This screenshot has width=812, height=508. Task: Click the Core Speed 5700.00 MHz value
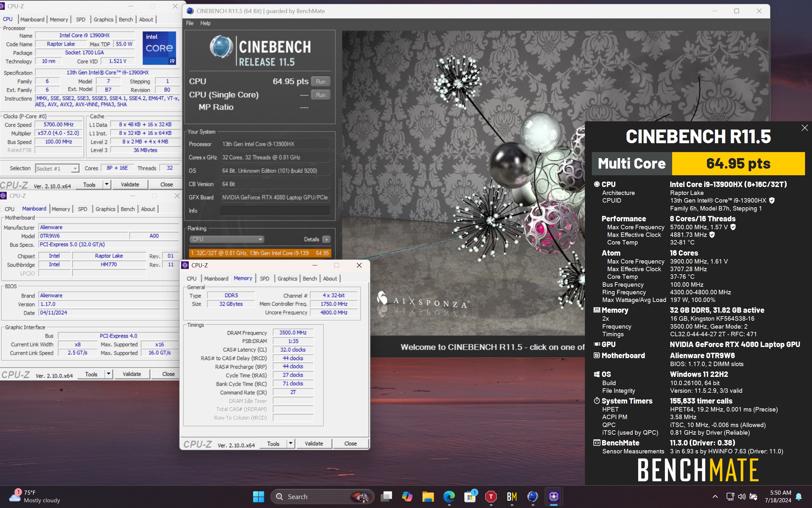click(x=58, y=125)
